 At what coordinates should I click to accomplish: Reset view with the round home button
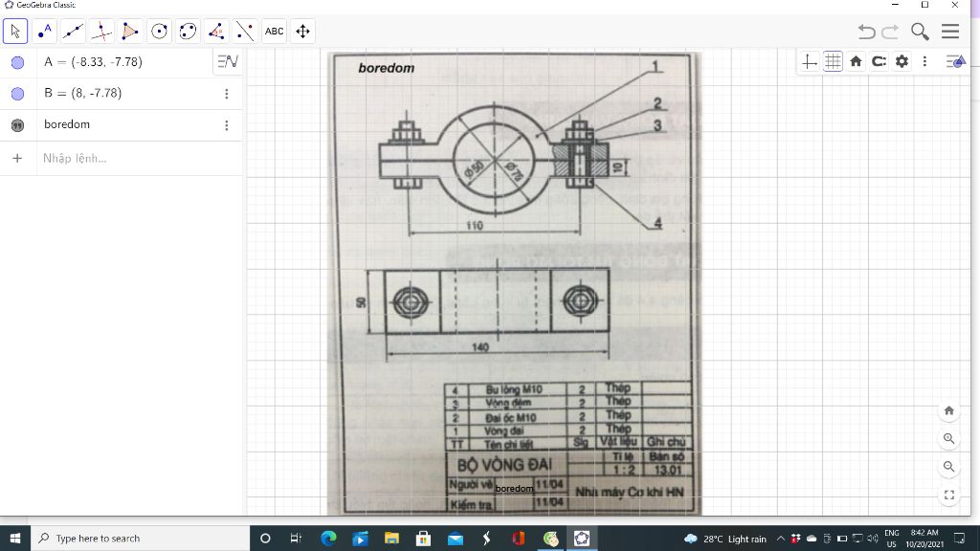tap(948, 410)
